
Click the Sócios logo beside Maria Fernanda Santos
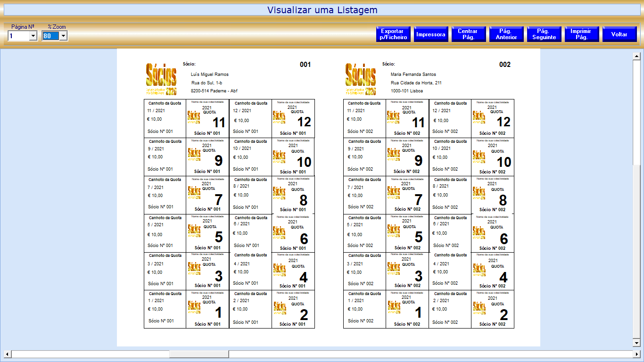361,79
